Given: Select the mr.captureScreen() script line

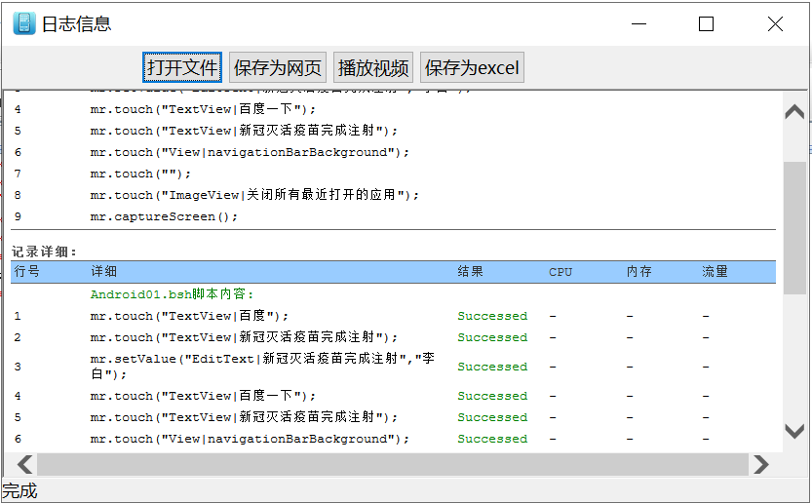Looking at the screenshot, I should [x=164, y=216].
